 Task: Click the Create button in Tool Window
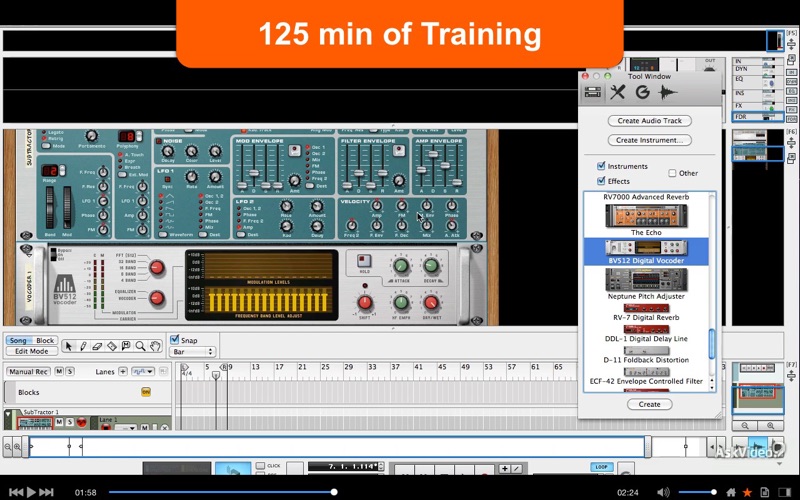point(649,404)
